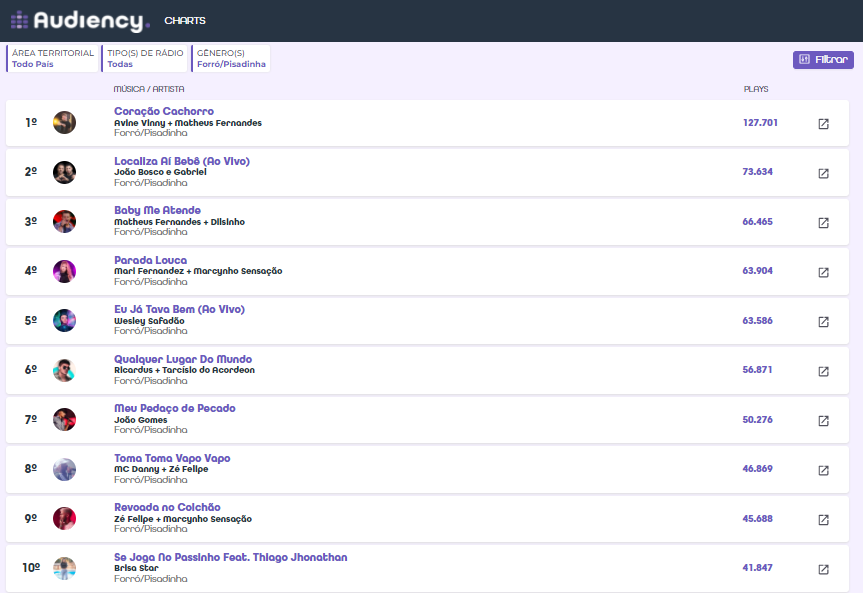The width and height of the screenshot is (863, 593).
Task: Click the PLAYS column header
Action: (756, 89)
